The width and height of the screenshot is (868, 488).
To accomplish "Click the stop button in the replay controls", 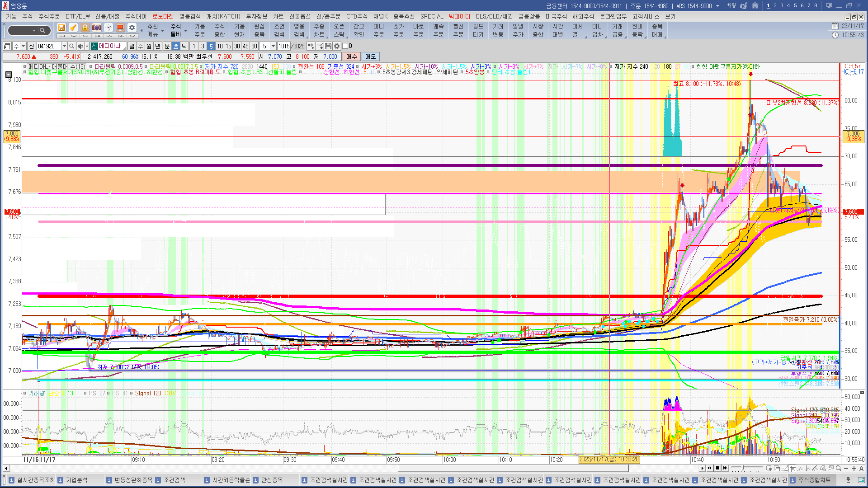I will (x=717, y=468).
